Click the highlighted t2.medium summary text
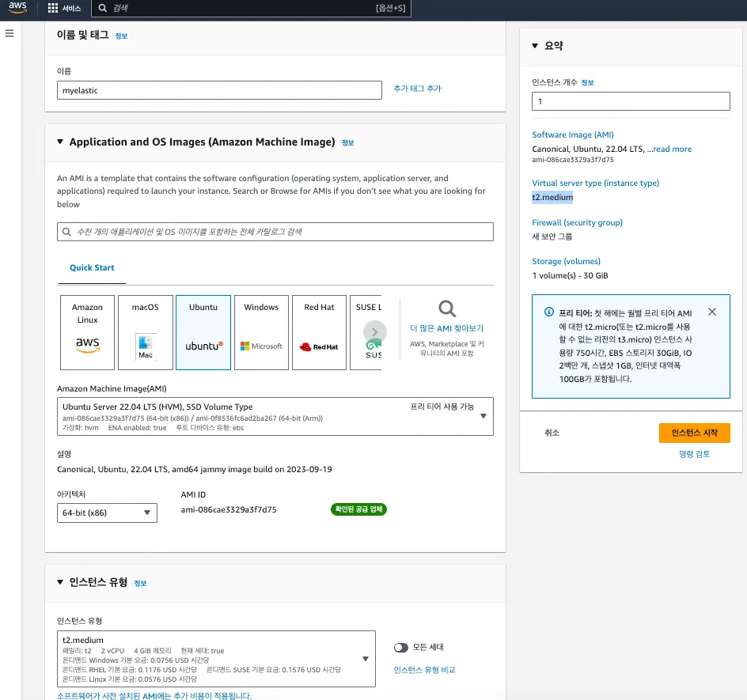Screen dimensions: 747x700 tap(552, 197)
